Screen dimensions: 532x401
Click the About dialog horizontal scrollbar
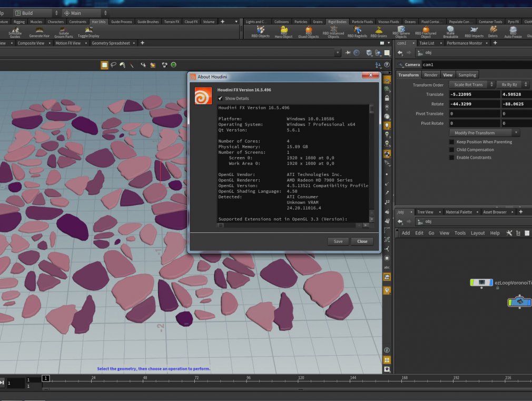coord(292,225)
